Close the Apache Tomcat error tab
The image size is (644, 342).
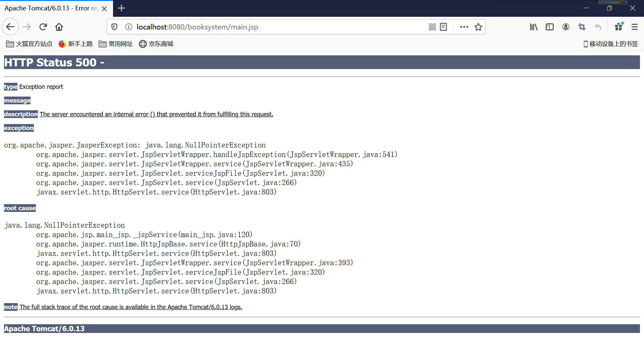104,9
